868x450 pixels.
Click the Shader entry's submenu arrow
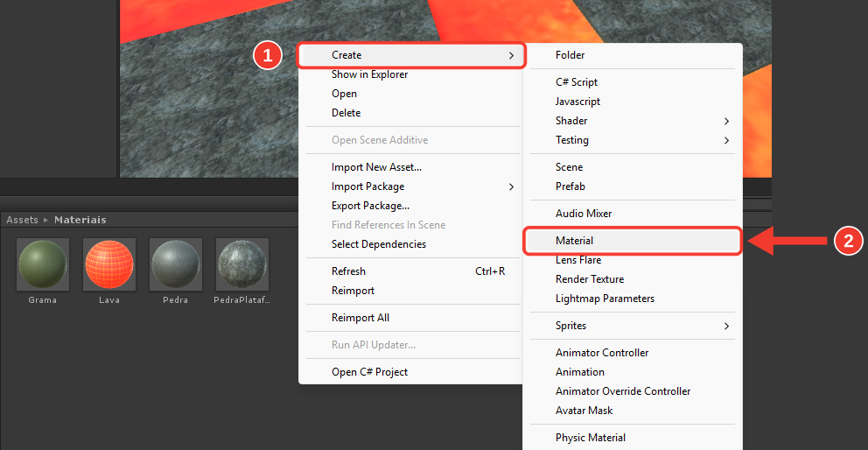click(726, 121)
